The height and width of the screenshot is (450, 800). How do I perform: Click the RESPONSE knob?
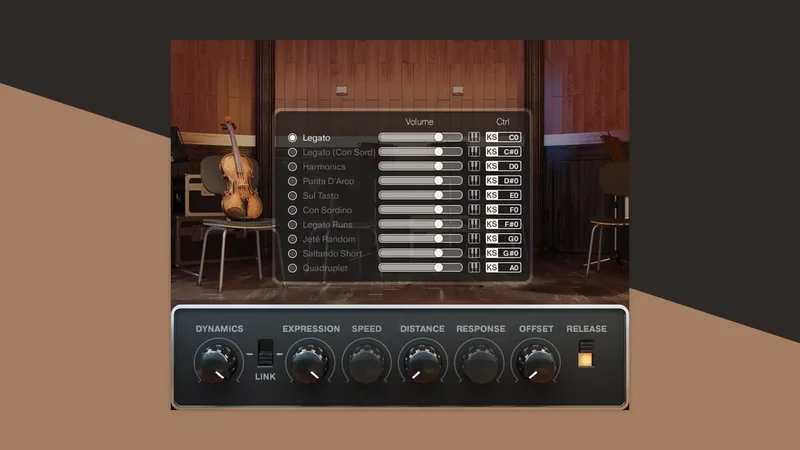click(x=480, y=364)
